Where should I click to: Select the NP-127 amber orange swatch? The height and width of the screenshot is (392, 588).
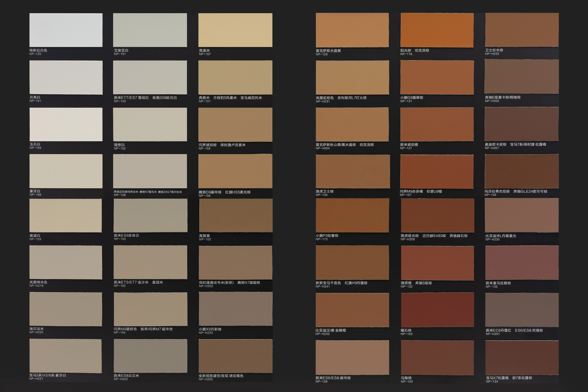tap(437, 125)
